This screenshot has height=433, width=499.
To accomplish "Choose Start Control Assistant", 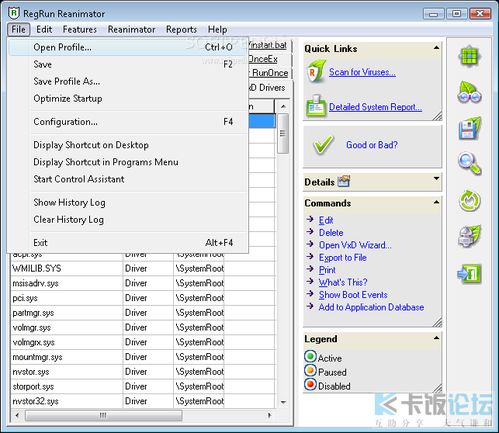I will (x=128, y=179).
